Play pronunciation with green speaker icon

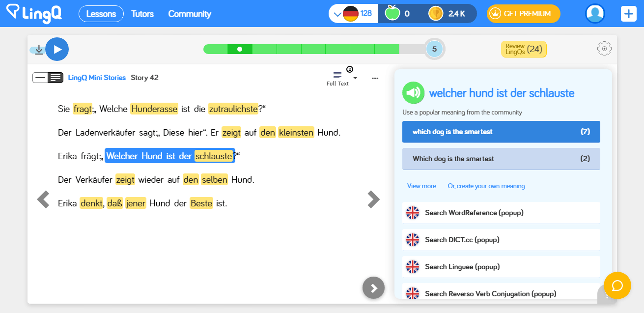[x=413, y=92]
